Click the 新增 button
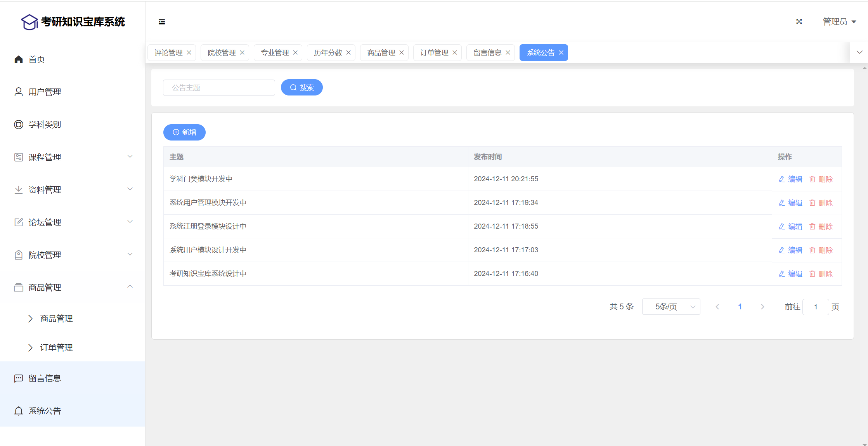 (x=184, y=132)
